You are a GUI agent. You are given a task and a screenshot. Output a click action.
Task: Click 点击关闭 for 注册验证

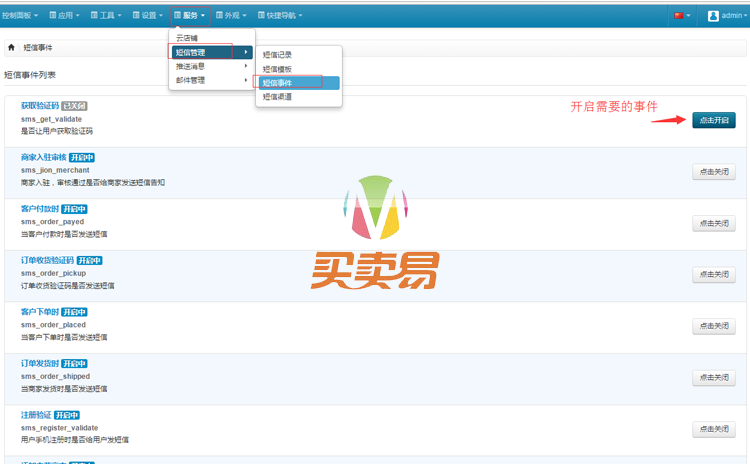714,430
